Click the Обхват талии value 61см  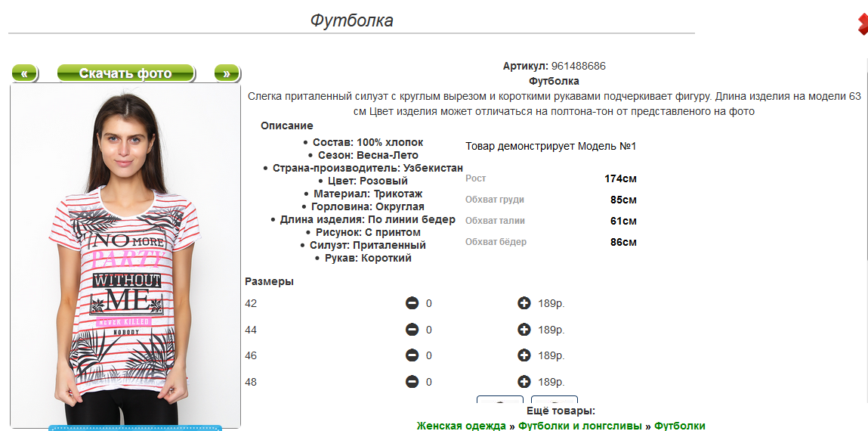click(x=623, y=221)
